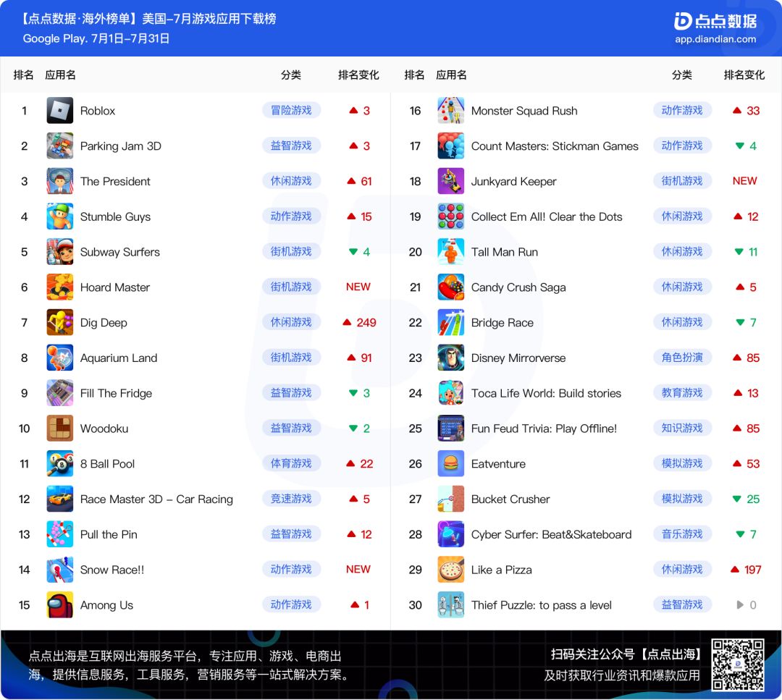
Task: Click the 音乐游戏 tag for Cyber Surfer
Action: click(682, 534)
